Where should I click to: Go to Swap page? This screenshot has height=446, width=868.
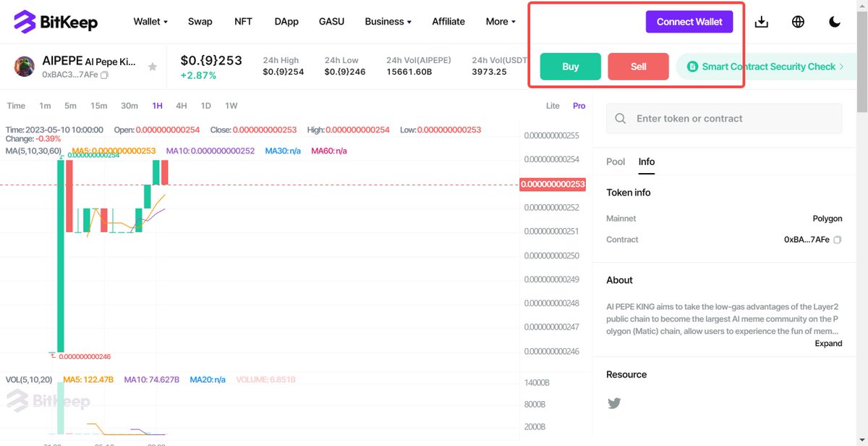(200, 22)
